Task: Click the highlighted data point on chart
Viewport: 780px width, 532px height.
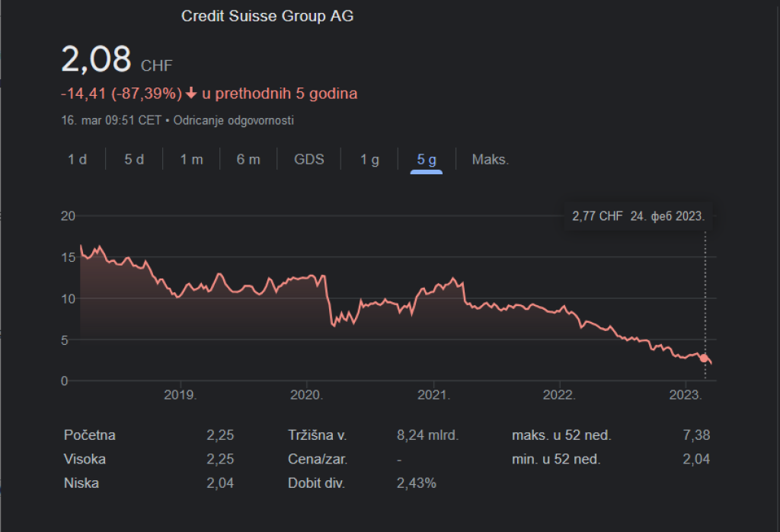Action: tap(705, 358)
